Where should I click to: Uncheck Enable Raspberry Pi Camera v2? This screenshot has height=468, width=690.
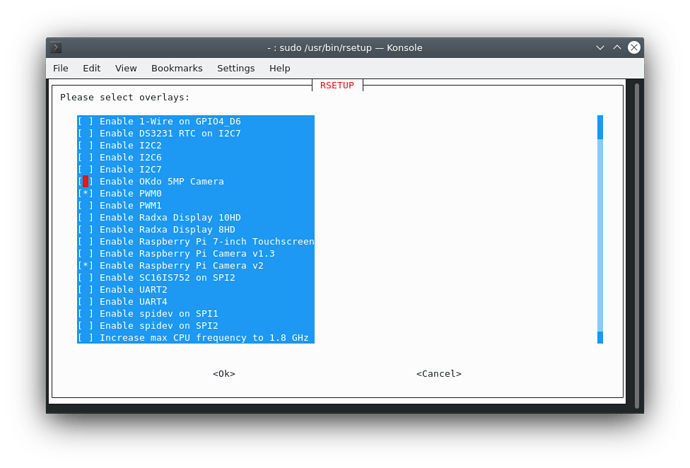pyautogui.click(x=85, y=266)
